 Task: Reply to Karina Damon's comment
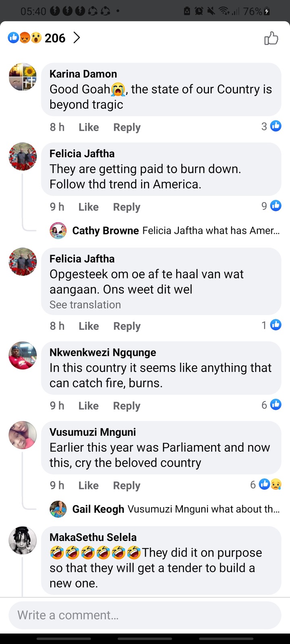[127, 127]
